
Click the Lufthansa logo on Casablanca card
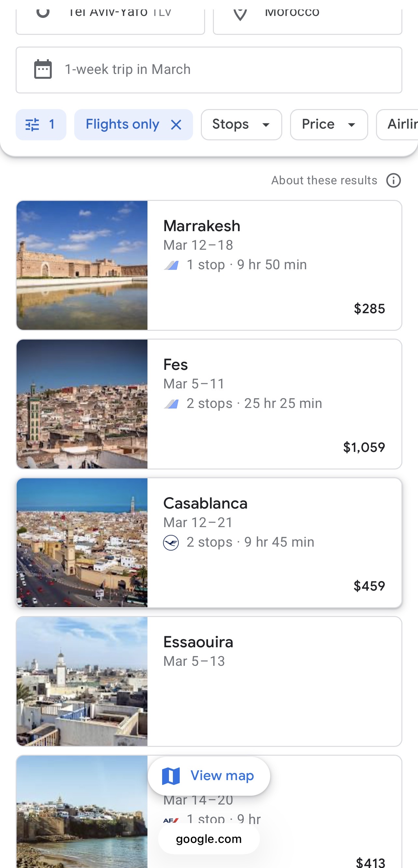click(x=171, y=542)
